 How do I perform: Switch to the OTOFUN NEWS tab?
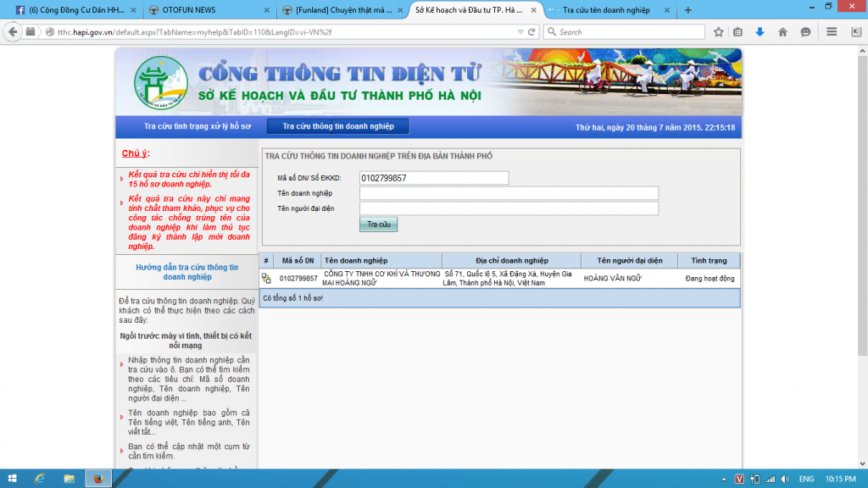[209, 10]
